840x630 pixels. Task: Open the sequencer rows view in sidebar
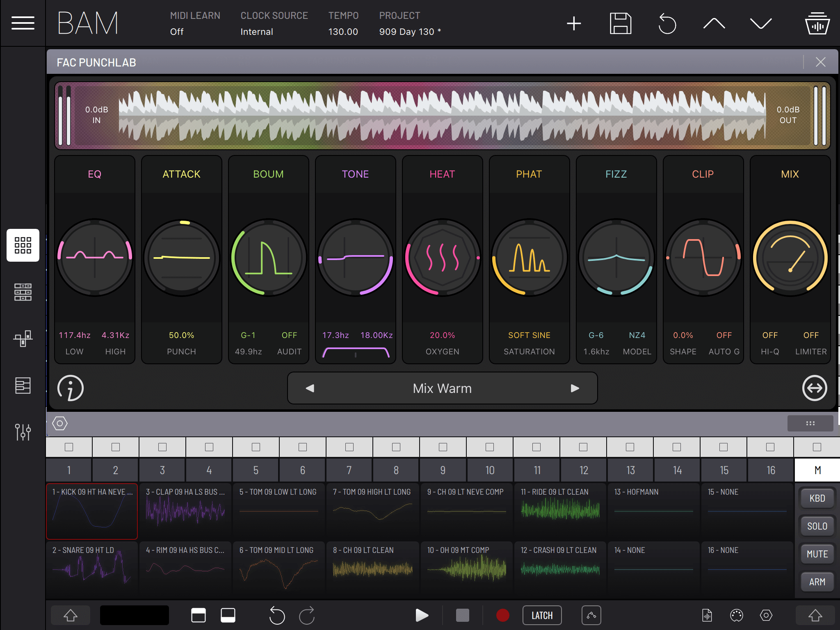pyautogui.click(x=23, y=292)
